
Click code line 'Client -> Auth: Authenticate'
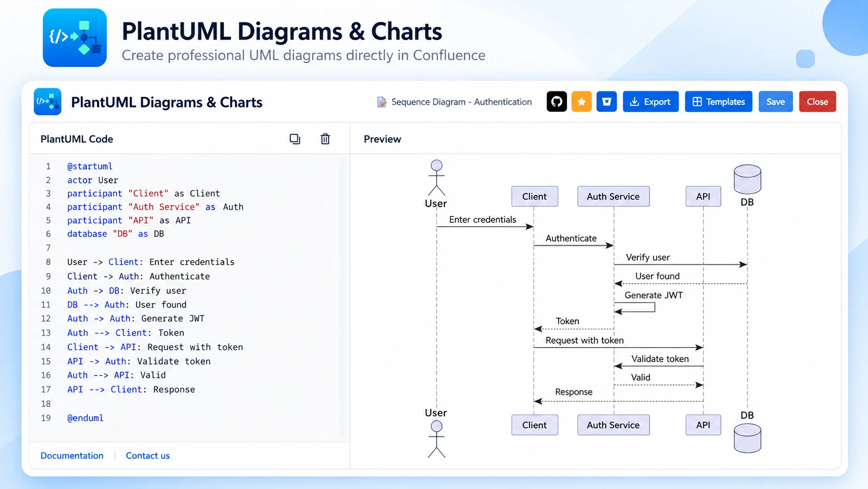coord(139,276)
